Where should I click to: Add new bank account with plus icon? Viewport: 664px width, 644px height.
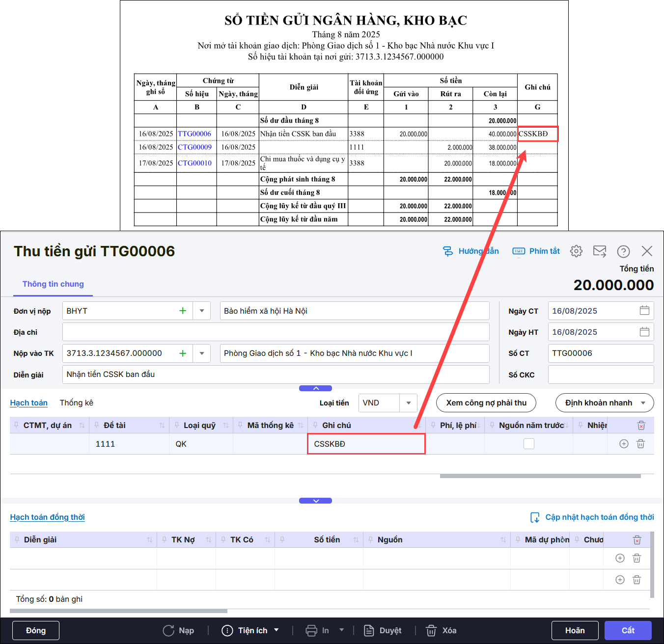coord(183,353)
